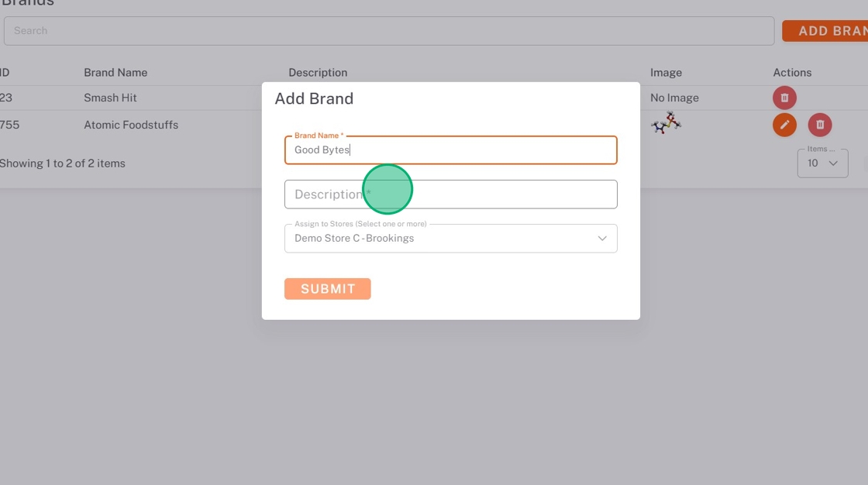This screenshot has width=868, height=485.
Task: Click the Image column header
Action: coord(666,73)
